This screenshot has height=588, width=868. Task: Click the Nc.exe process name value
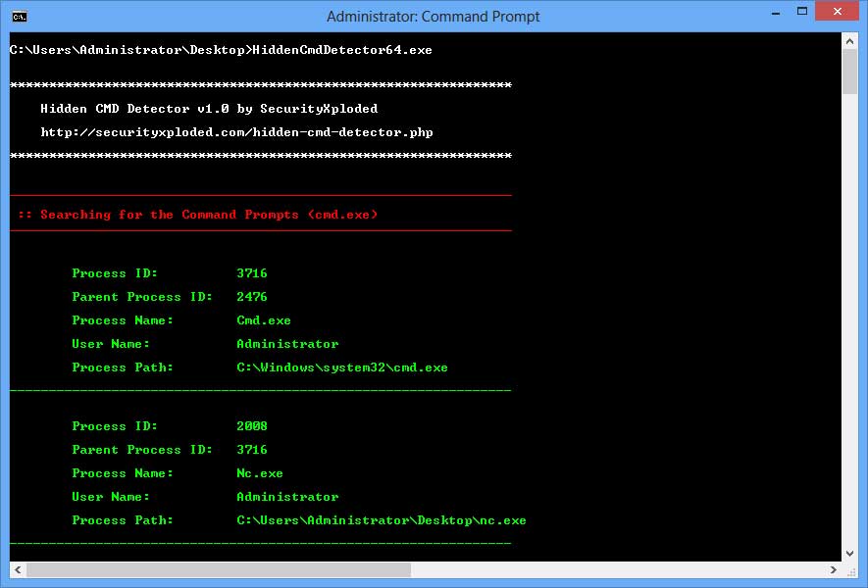(260, 473)
